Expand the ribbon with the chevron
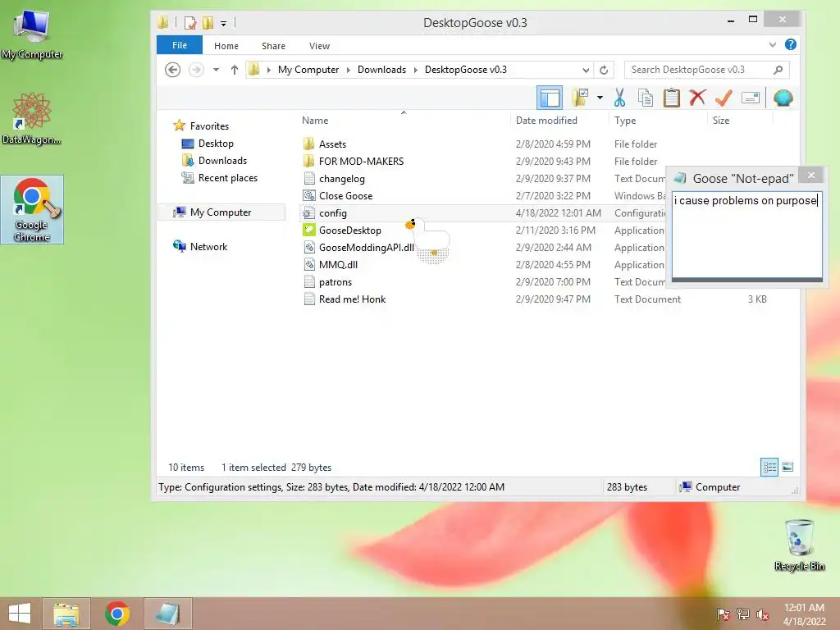Screen dimensions: 840x630 773,44
